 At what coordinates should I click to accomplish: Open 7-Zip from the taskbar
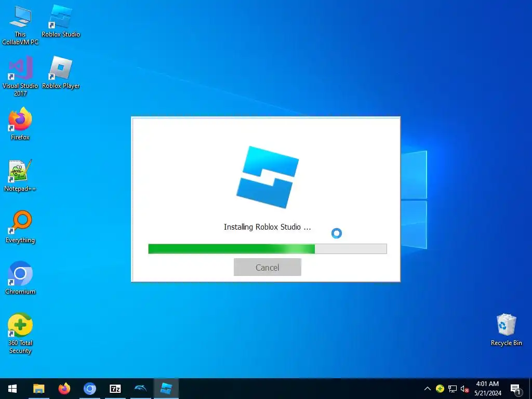pos(115,389)
